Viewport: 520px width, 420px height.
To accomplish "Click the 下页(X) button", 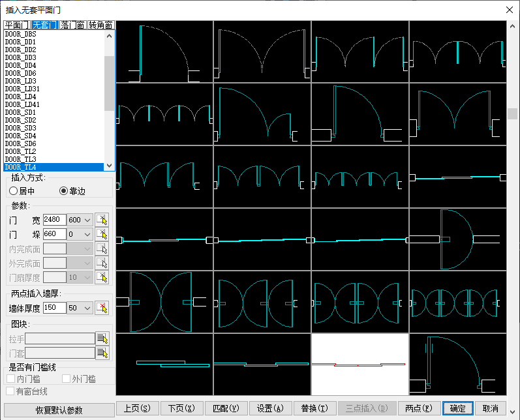I will coord(182,408).
